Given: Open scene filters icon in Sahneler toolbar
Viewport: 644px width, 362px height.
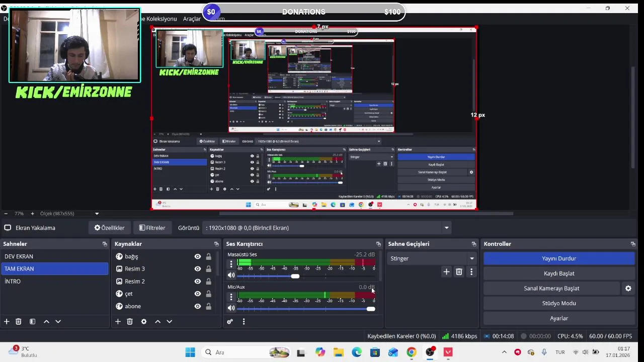Looking at the screenshot, I should tap(32, 321).
